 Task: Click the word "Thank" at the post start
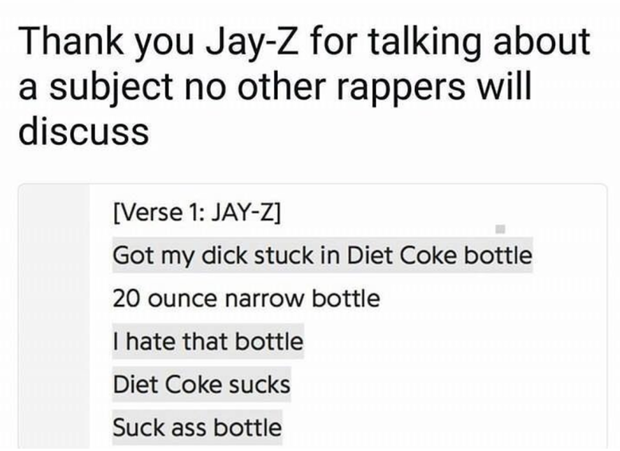[70, 42]
